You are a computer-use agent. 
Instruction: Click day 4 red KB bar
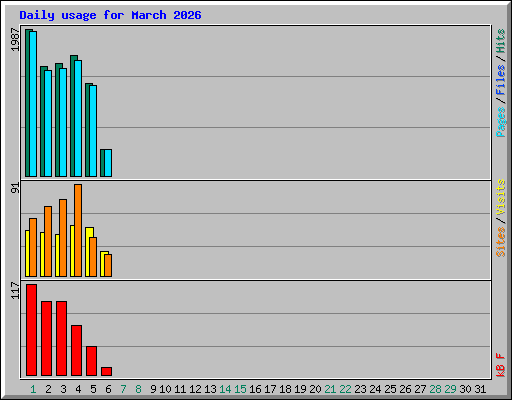[x=76, y=350]
